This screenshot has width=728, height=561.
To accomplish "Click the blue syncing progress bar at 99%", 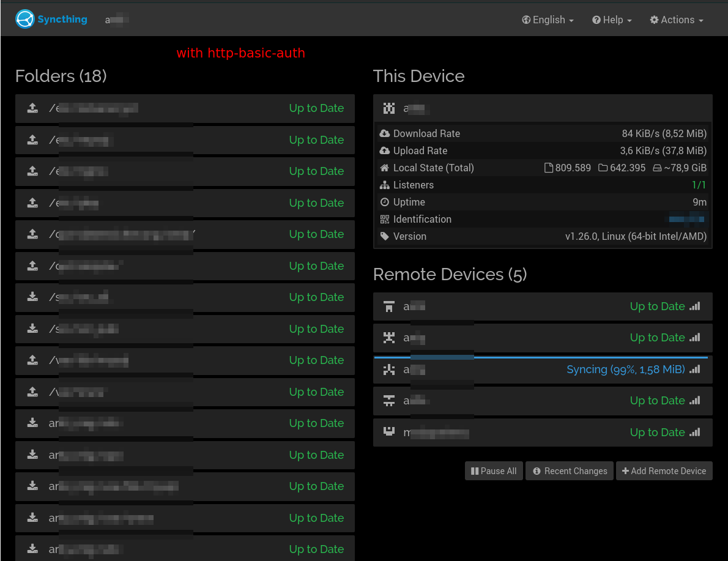I will (542, 355).
